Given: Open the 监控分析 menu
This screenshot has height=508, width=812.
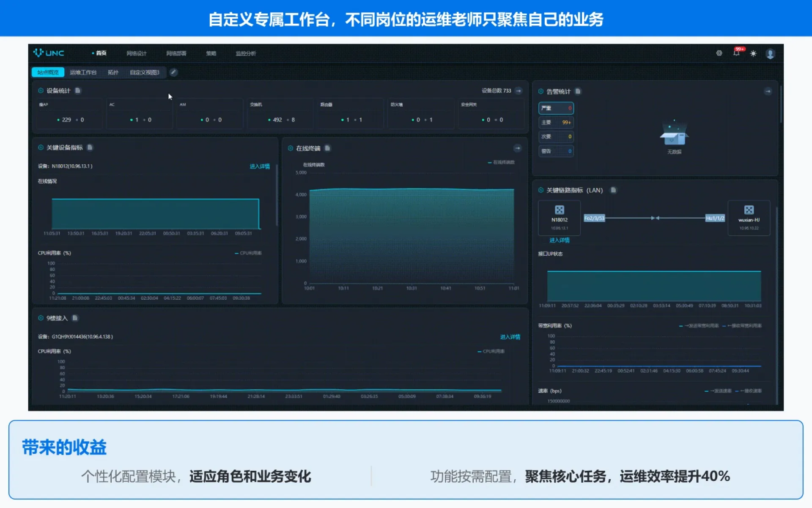Looking at the screenshot, I should [246, 53].
